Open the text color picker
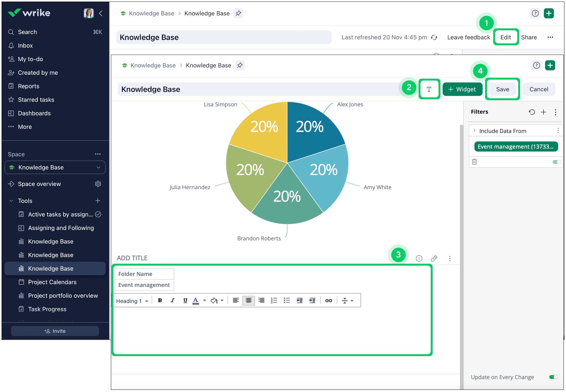The width and height of the screenshot is (566, 392). tap(196, 301)
